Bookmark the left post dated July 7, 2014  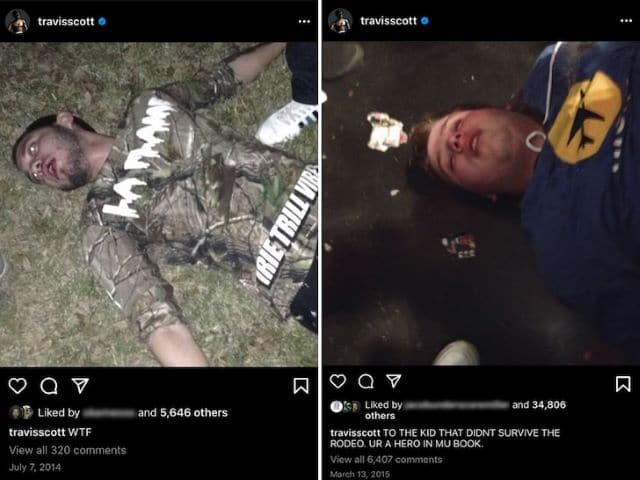[x=301, y=386]
